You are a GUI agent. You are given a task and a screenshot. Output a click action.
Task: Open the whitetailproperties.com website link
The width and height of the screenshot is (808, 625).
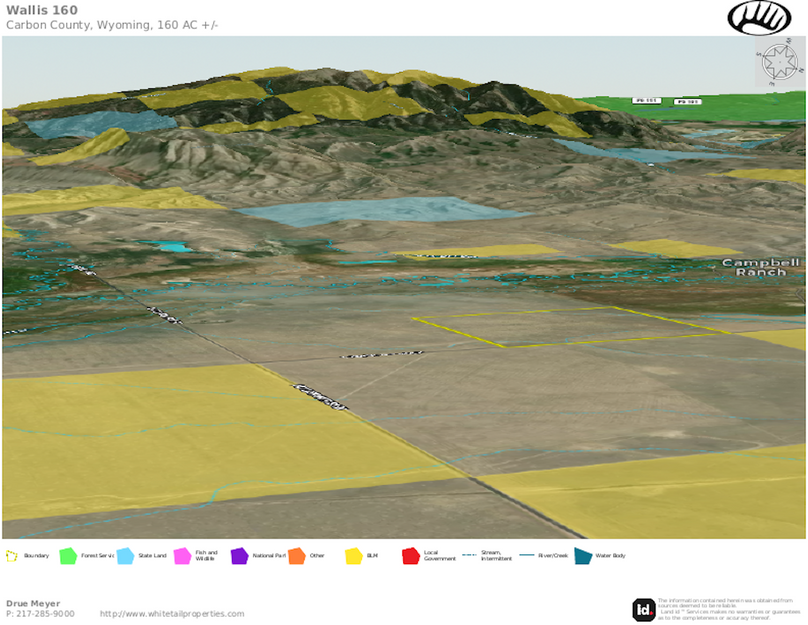click(x=172, y=614)
